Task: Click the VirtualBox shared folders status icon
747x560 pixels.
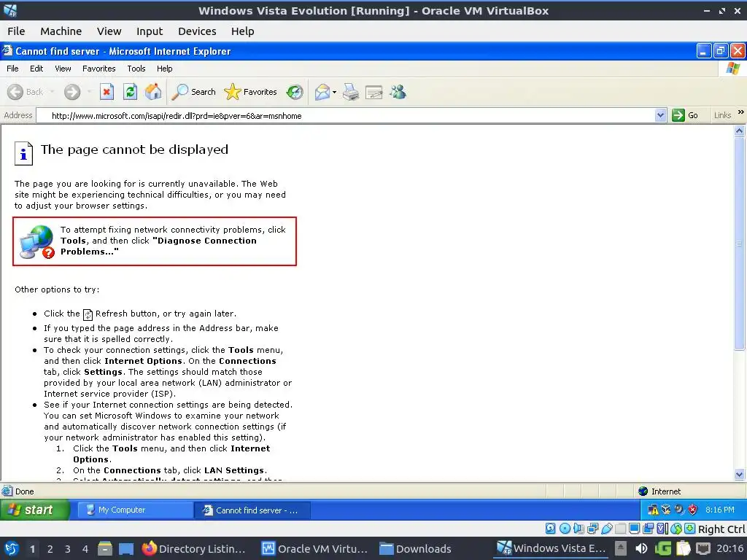Action: click(620, 529)
